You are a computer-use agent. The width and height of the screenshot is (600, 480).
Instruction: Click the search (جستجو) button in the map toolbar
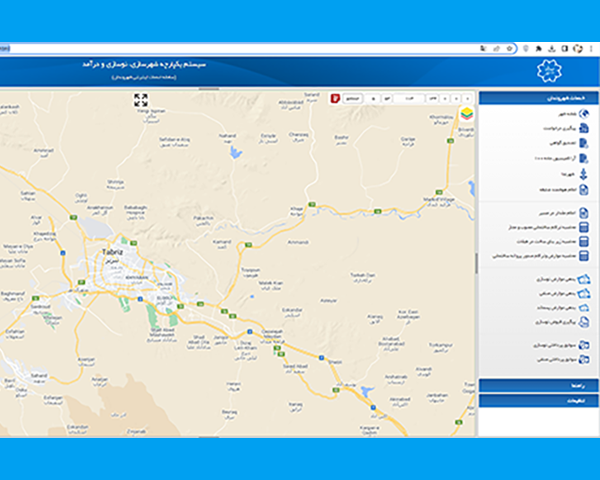[352, 99]
